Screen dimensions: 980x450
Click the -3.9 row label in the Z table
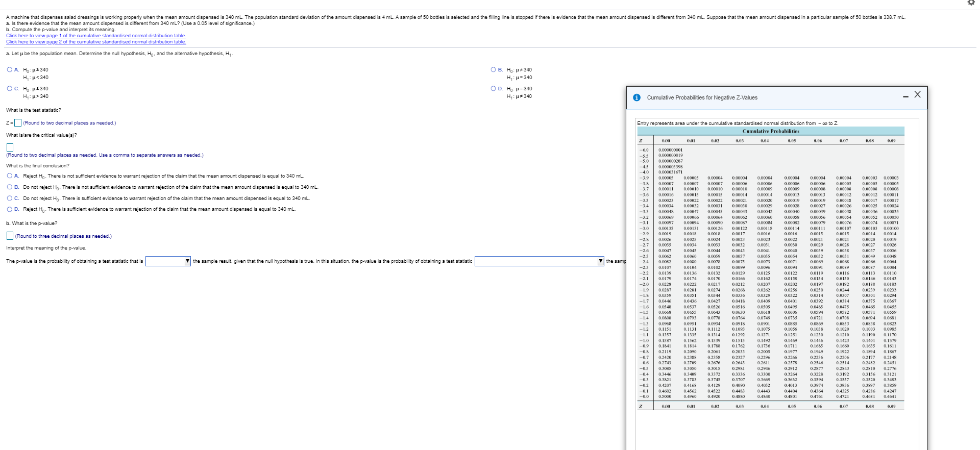coord(644,178)
